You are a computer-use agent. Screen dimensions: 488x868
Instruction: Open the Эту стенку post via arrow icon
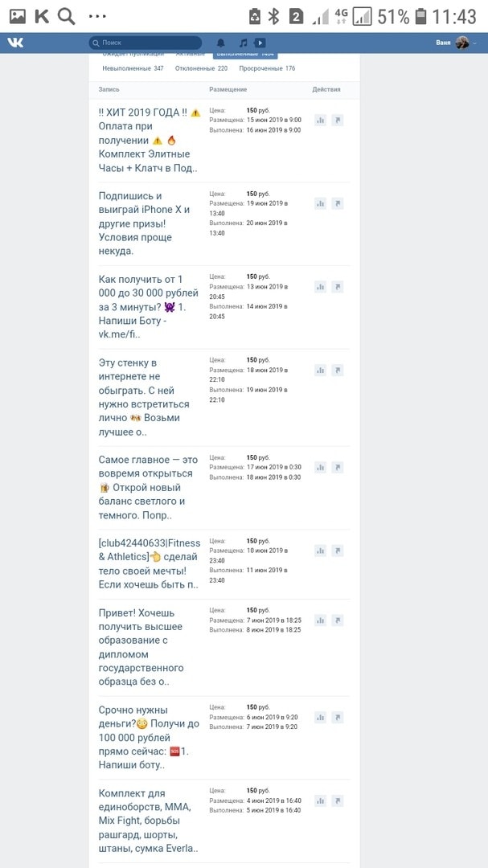[338, 370]
